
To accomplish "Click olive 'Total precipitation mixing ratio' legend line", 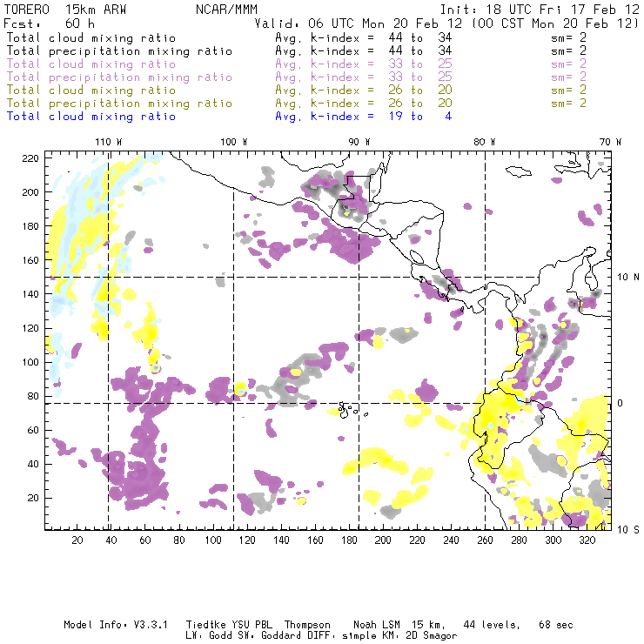I will click(x=119, y=103).
